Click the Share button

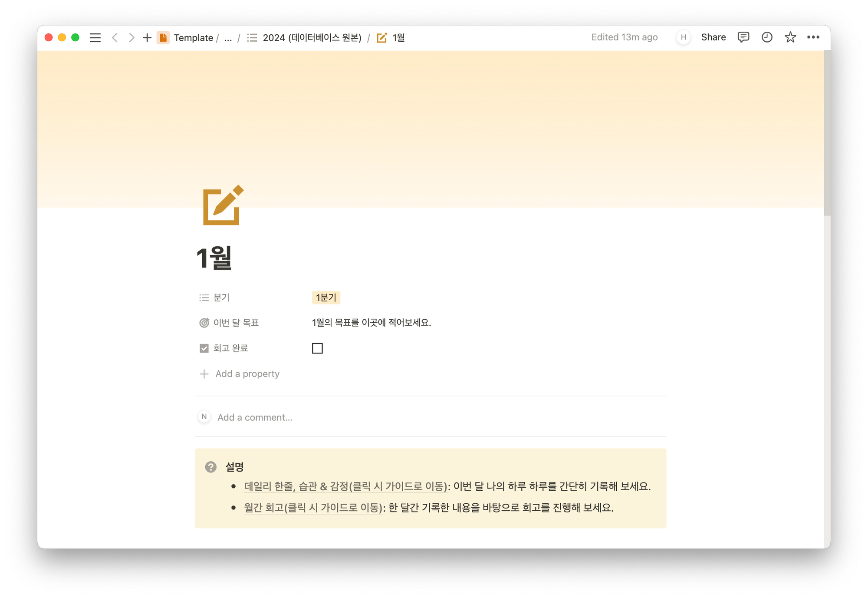click(713, 37)
